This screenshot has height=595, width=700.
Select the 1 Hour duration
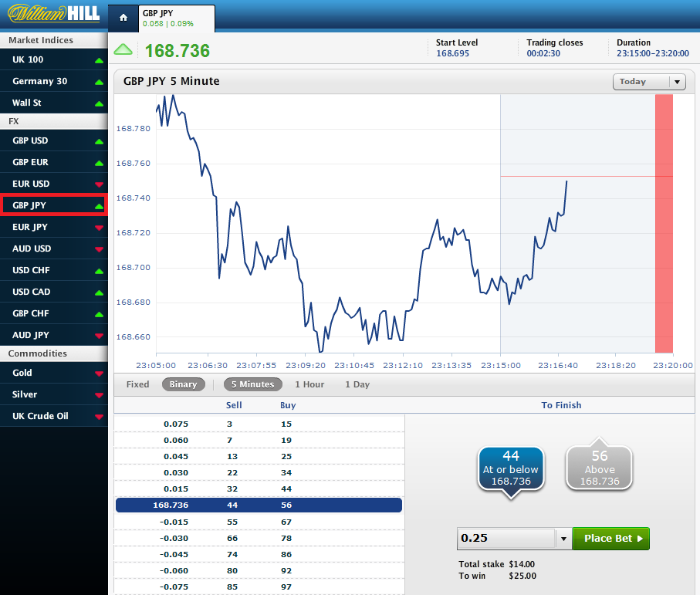309,384
